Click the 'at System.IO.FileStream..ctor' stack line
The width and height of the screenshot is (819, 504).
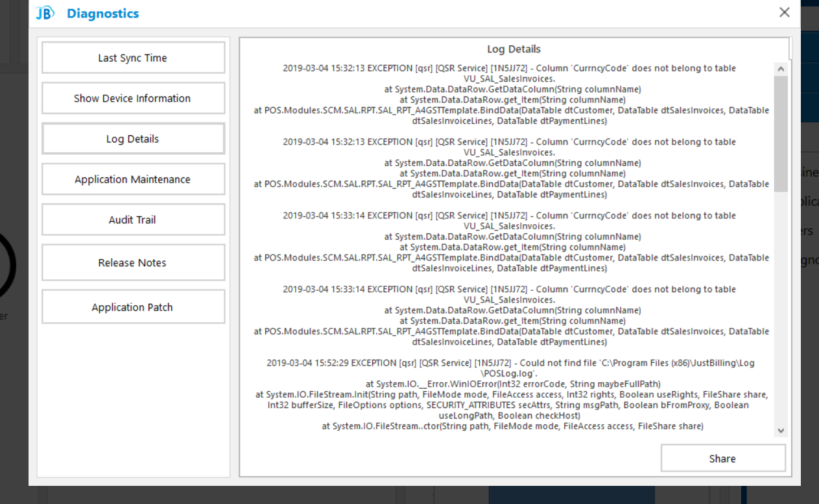(512, 426)
